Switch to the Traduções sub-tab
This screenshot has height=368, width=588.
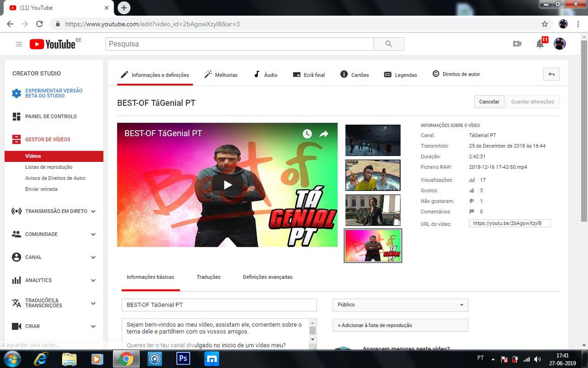pos(209,277)
